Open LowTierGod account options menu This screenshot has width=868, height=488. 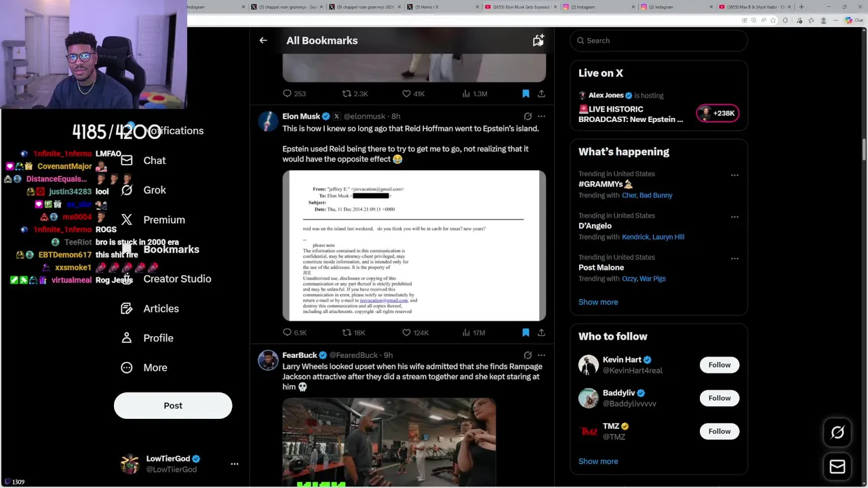pos(235,464)
